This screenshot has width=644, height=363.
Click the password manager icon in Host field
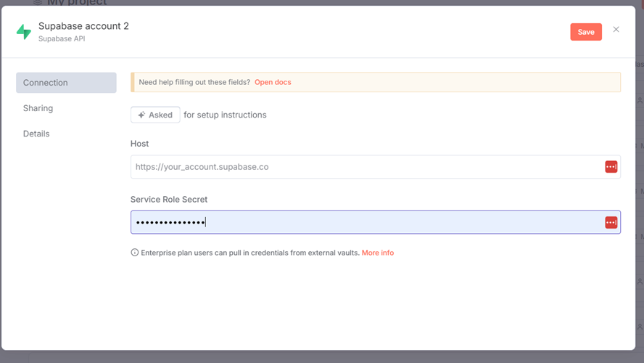[611, 167]
